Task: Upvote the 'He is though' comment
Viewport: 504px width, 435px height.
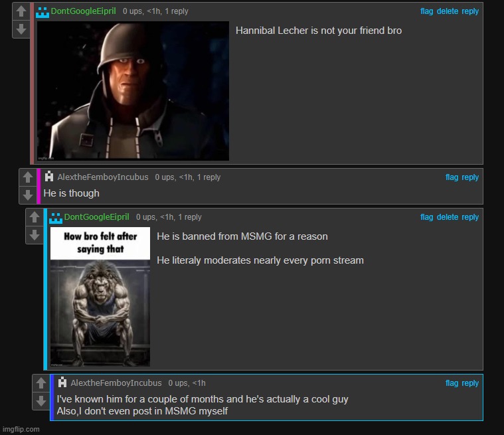Action: tap(28, 177)
